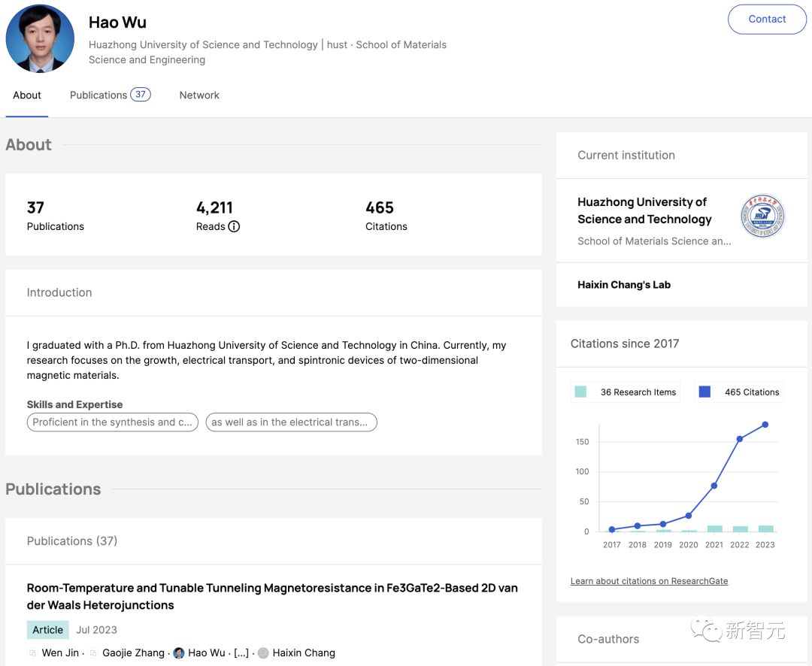Click the 4,211 Reads statistic
This screenshot has width=812, height=666.
(x=217, y=216)
